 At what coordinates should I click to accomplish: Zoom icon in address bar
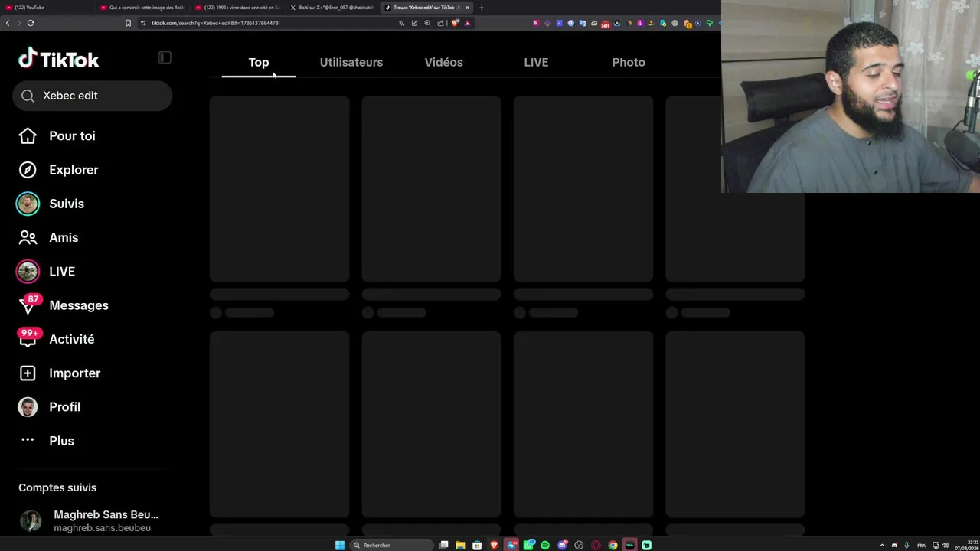[x=427, y=23]
